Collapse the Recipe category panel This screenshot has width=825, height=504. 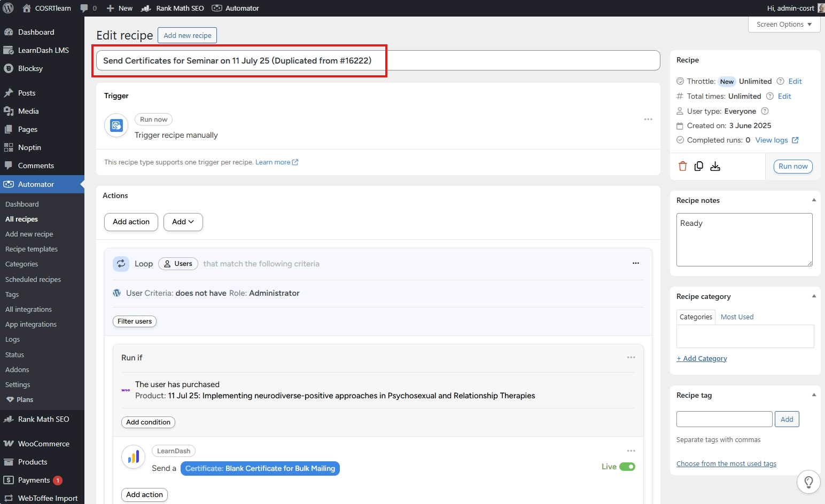[x=814, y=296]
